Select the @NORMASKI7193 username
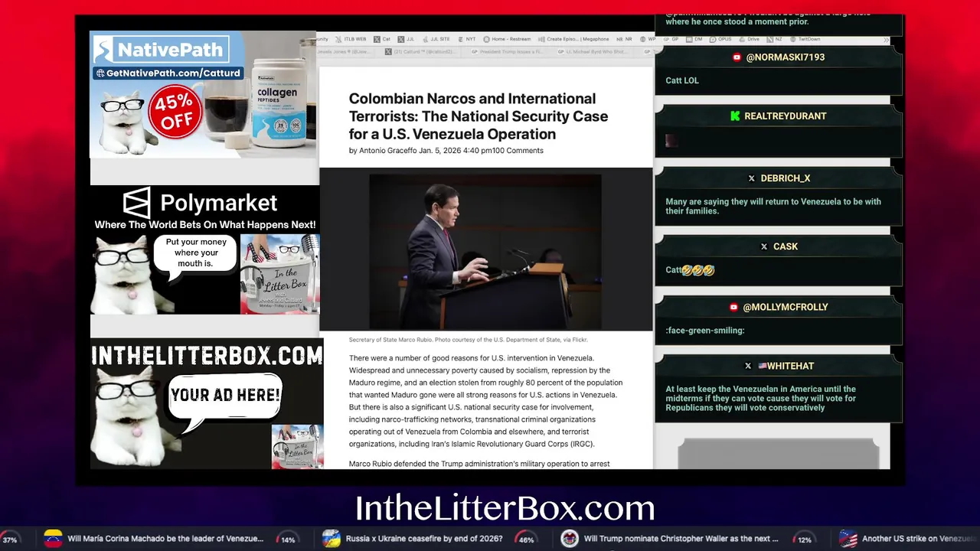 pos(786,57)
